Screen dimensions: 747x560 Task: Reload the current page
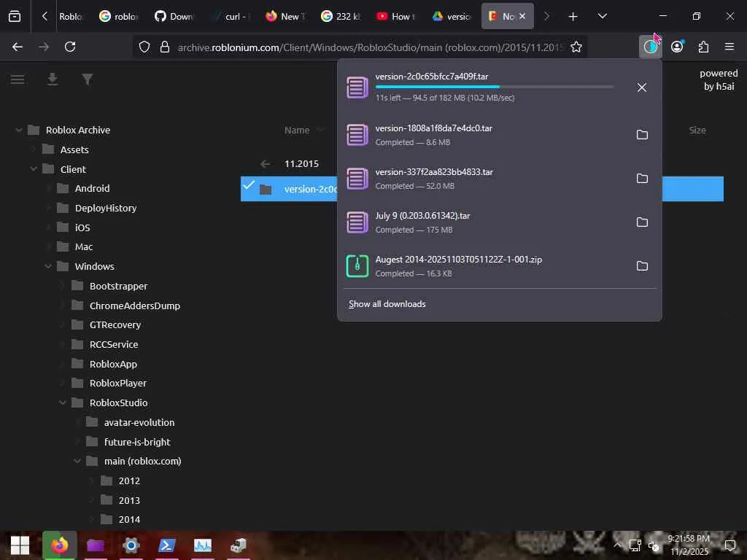click(70, 47)
